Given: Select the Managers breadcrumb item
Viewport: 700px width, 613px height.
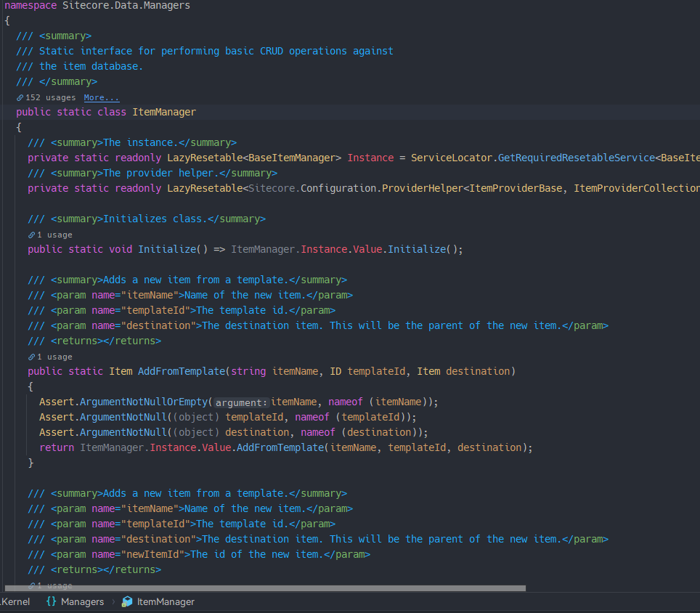Looking at the screenshot, I should 82,602.
